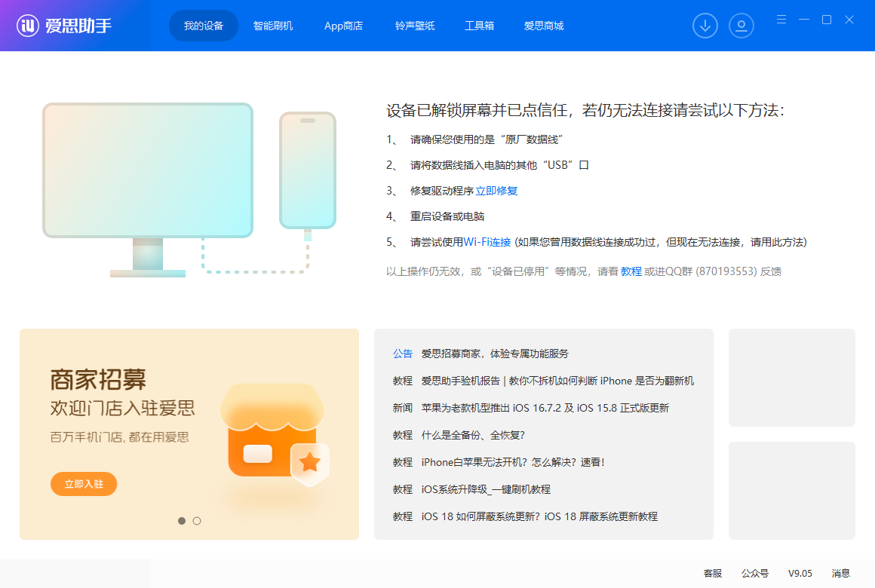Viewport: 875px width, 588px height.
Task: Go to the App商店 tab
Action: [x=343, y=26]
